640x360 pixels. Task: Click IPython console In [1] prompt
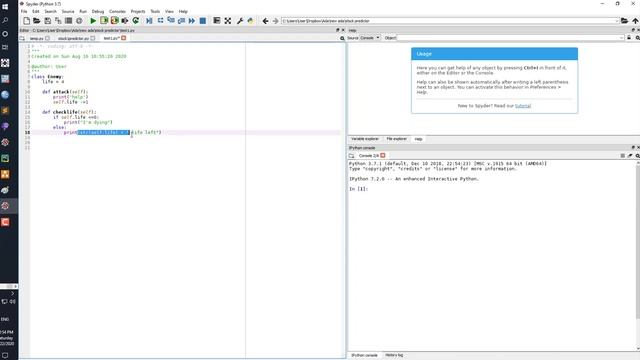coord(359,189)
